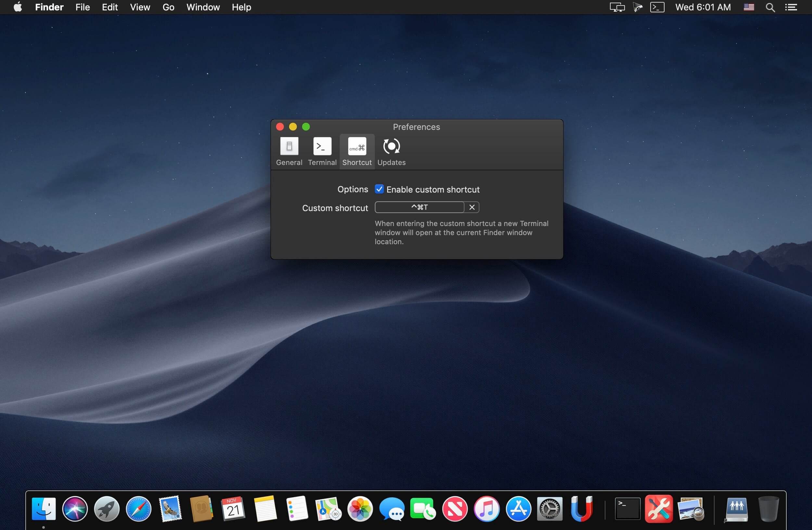The image size is (812, 530).
Task: Launch Safari from the Dock
Action: coord(138,508)
